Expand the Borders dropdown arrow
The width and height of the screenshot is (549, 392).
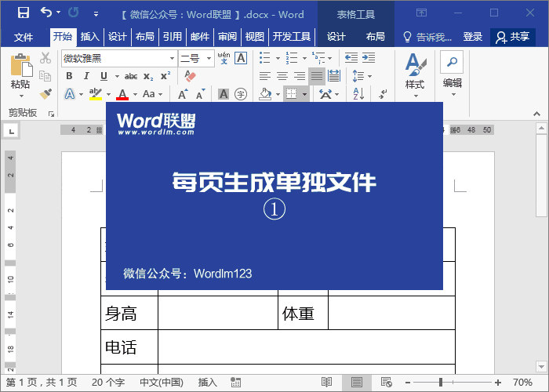click(304, 94)
